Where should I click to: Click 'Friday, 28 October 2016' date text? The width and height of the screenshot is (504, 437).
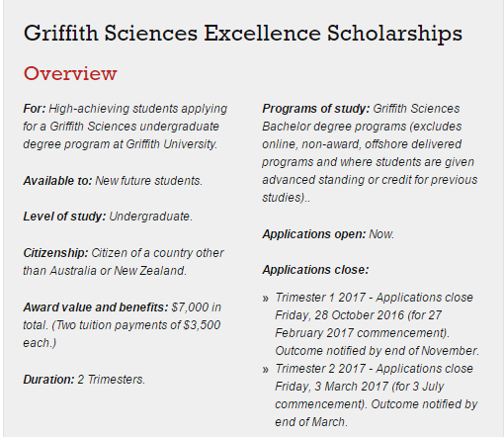tap(339, 315)
